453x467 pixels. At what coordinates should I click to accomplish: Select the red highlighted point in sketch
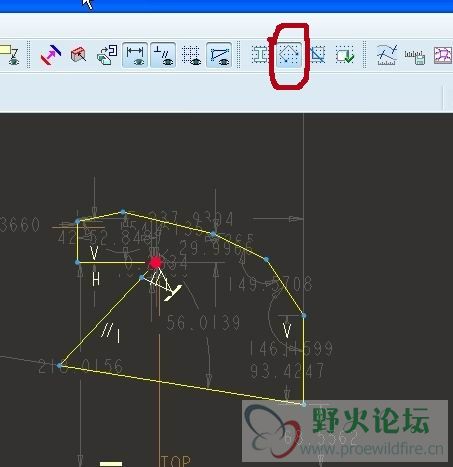click(155, 263)
